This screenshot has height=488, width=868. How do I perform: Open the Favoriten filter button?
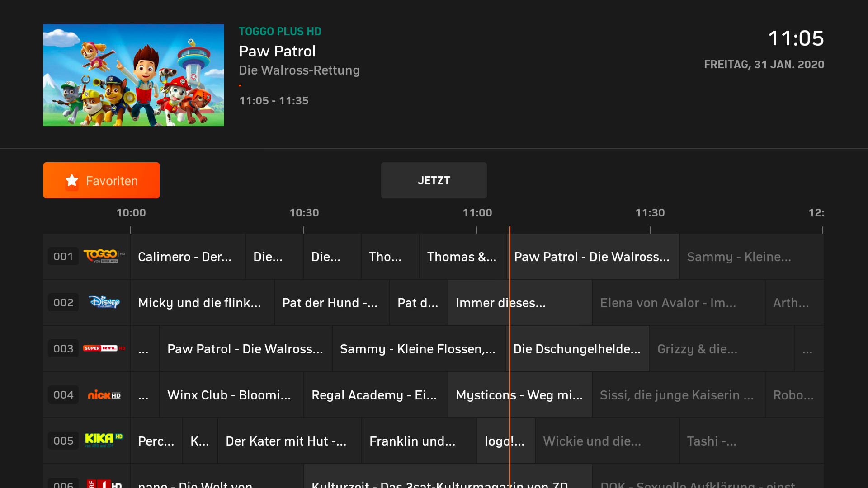click(101, 180)
